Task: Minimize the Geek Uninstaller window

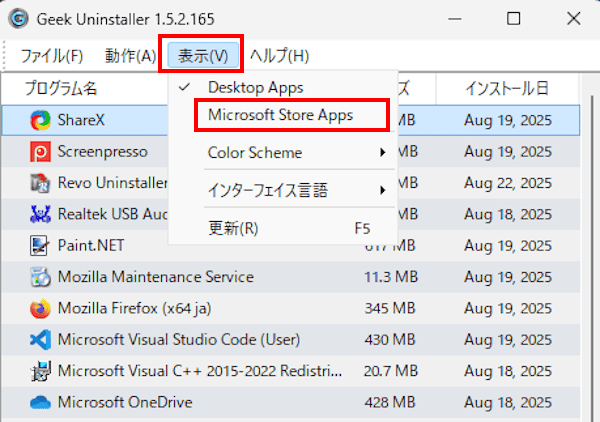Action: click(455, 18)
